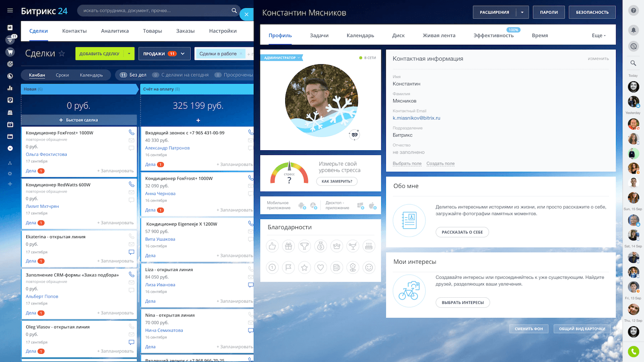
Task: Click the Добавить сделку button
Action: pos(100,54)
